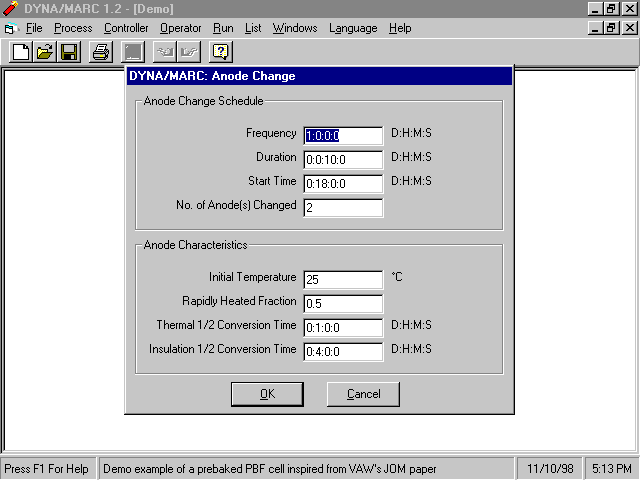Restore the inner Demo document window
640x480 pixels.
[x=611, y=28]
